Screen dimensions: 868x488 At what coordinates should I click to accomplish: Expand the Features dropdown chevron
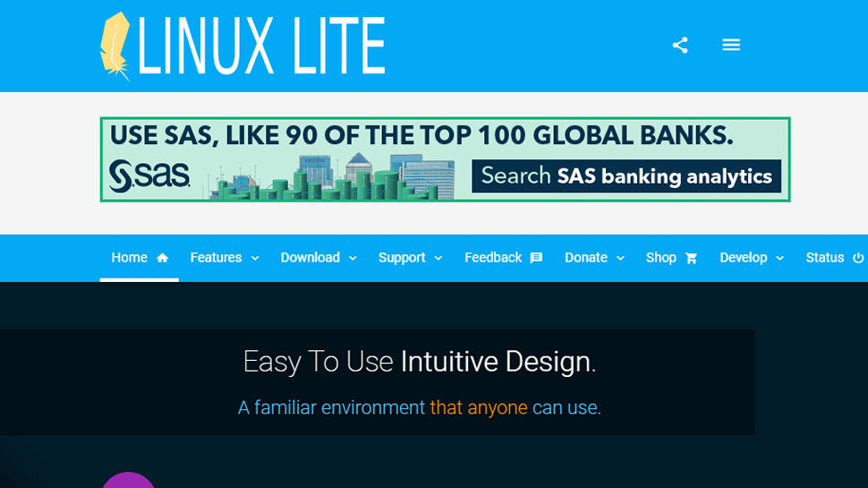pyautogui.click(x=255, y=258)
